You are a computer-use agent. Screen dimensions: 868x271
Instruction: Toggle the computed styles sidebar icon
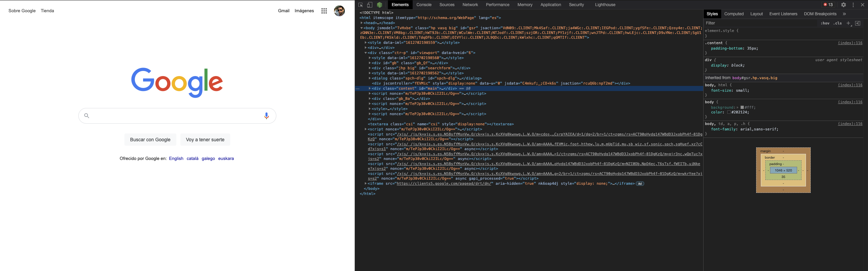857,23
